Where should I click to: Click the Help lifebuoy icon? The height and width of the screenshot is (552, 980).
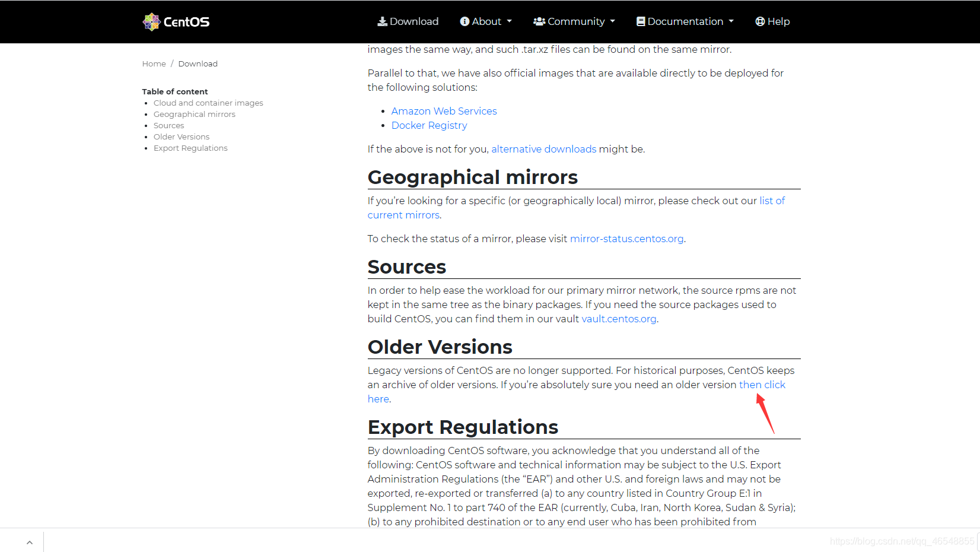[760, 21]
